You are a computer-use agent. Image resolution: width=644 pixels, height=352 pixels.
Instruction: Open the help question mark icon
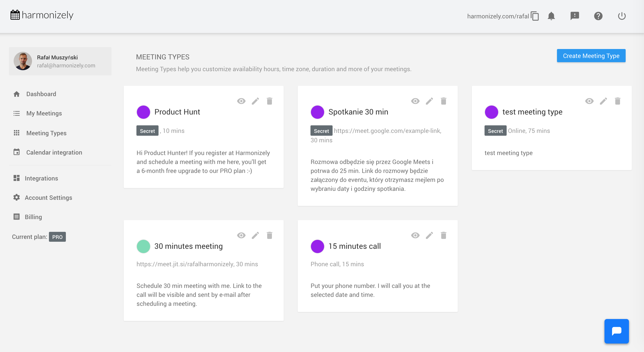tap(598, 16)
